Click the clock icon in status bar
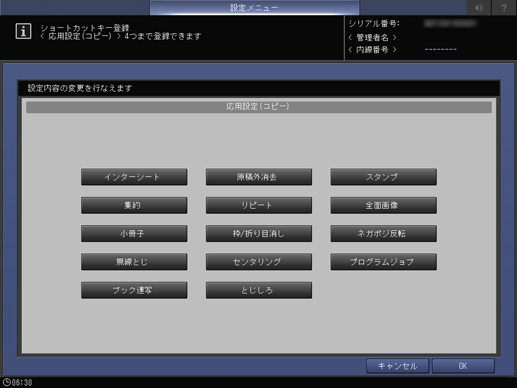The width and height of the screenshot is (517, 388). pos(6,382)
